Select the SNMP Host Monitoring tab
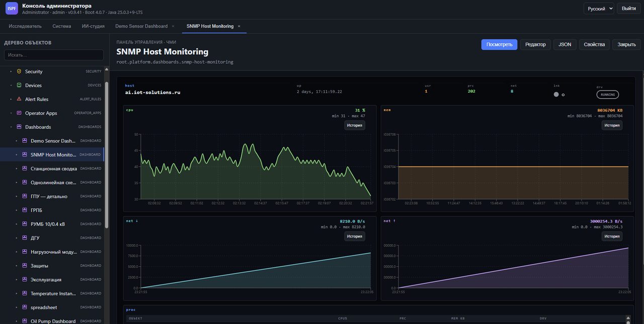This screenshot has height=324, width=644. (x=210, y=26)
